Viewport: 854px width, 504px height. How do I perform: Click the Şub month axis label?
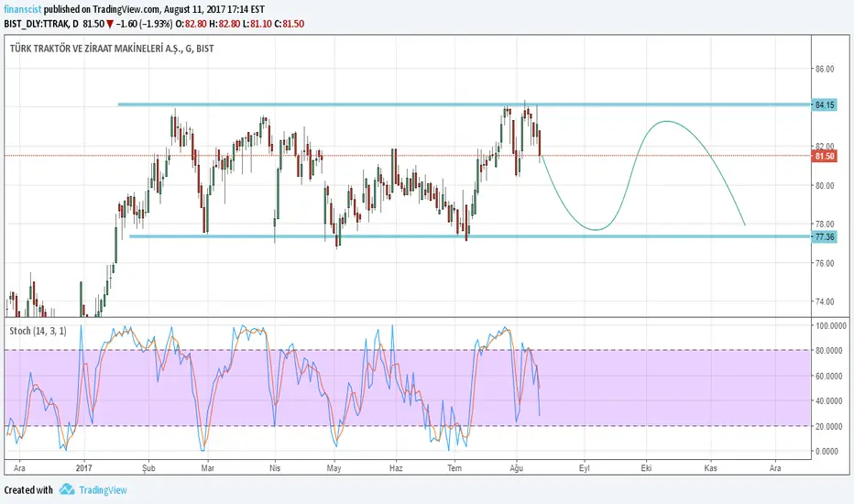coord(148,467)
